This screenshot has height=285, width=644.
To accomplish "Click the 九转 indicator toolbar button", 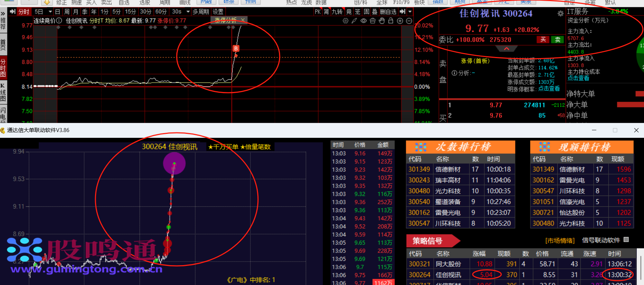I will 337,12.
